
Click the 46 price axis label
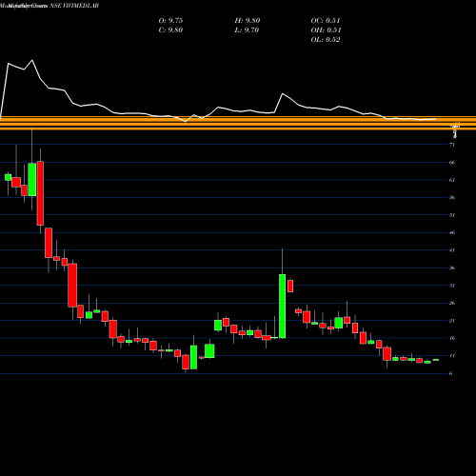point(452,232)
